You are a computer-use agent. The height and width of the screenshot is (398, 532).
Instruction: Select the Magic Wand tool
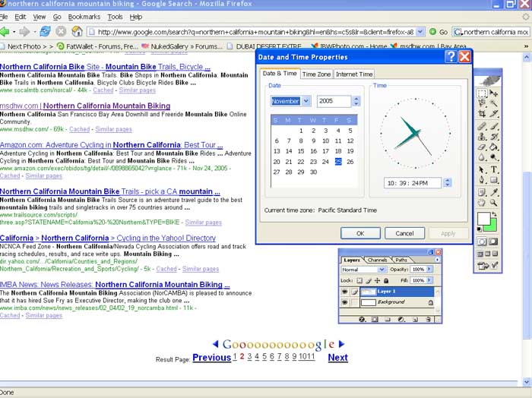[x=494, y=103]
